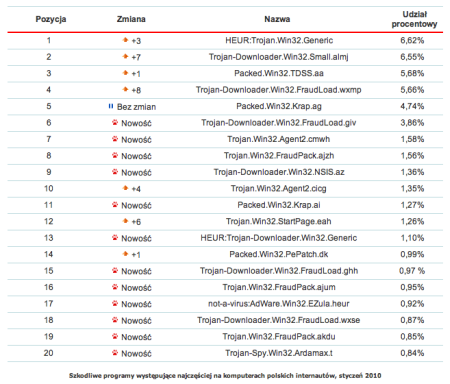
Task: Click the blue no-change icon beside Bez zmian
Action: coord(111,106)
